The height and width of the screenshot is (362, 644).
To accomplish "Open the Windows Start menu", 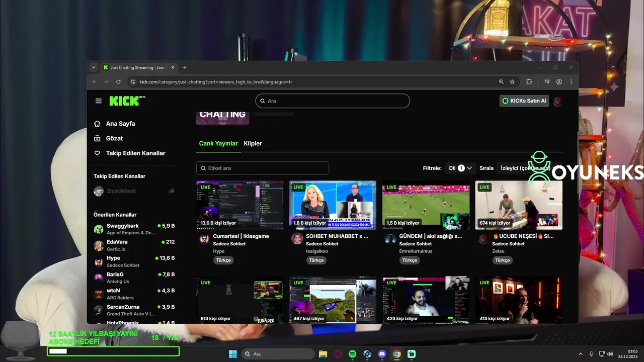I will click(x=233, y=354).
